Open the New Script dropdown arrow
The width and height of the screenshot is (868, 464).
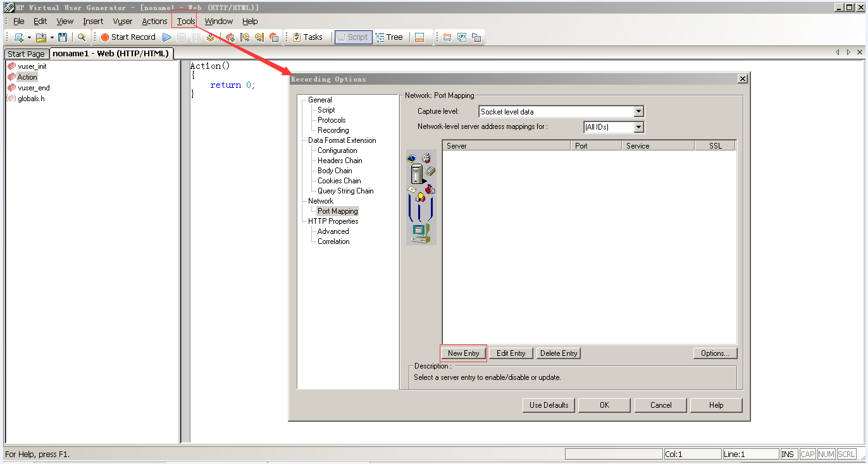[x=29, y=37]
